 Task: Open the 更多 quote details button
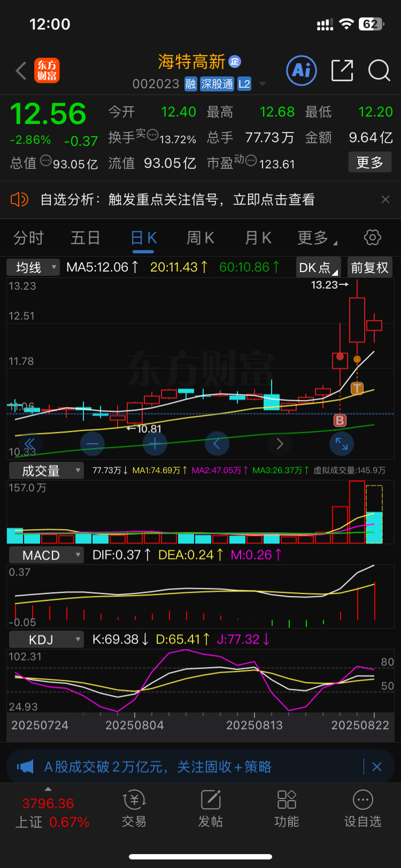(x=370, y=162)
